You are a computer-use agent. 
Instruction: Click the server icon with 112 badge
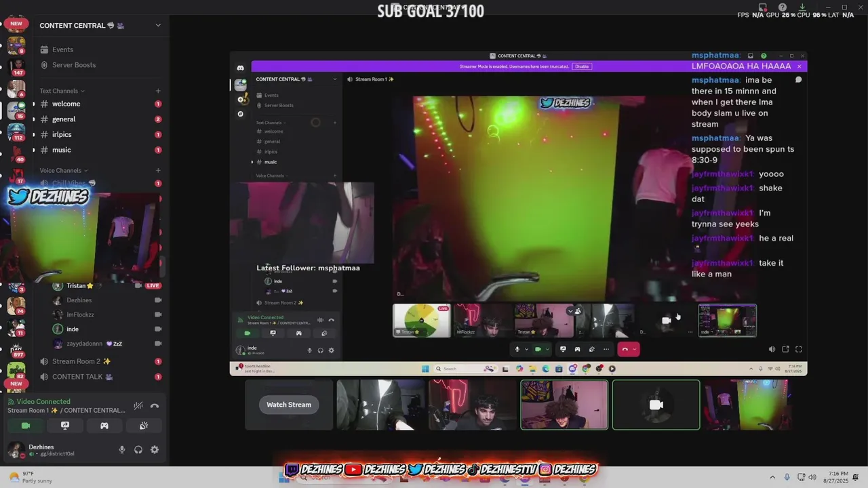[x=16, y=133]
